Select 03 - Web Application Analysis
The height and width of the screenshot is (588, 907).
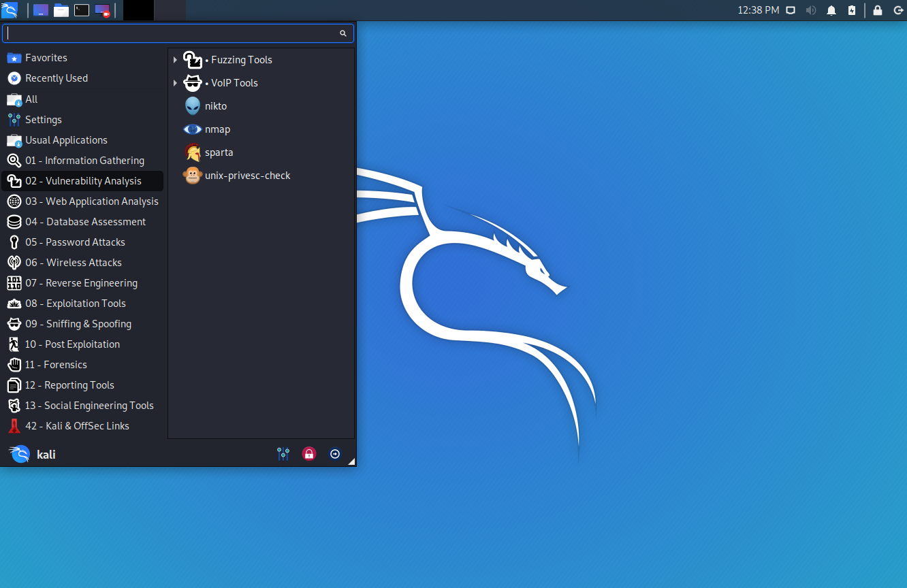(82, 201)
